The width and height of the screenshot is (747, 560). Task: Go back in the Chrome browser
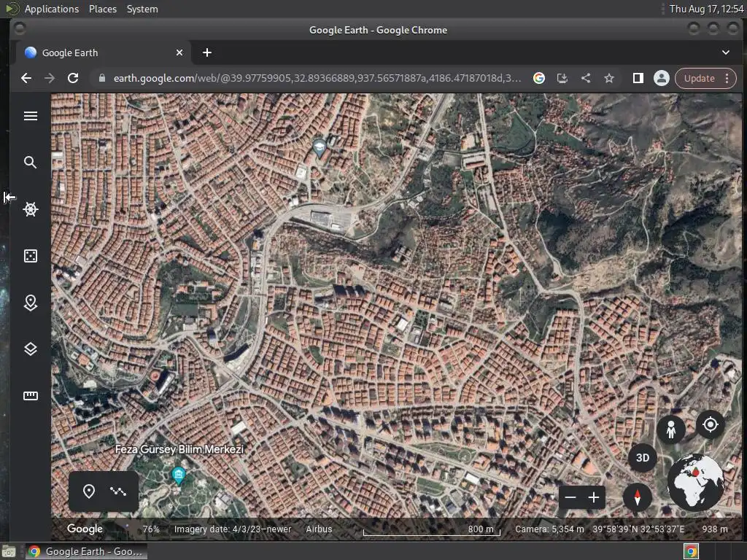(26, 78)
